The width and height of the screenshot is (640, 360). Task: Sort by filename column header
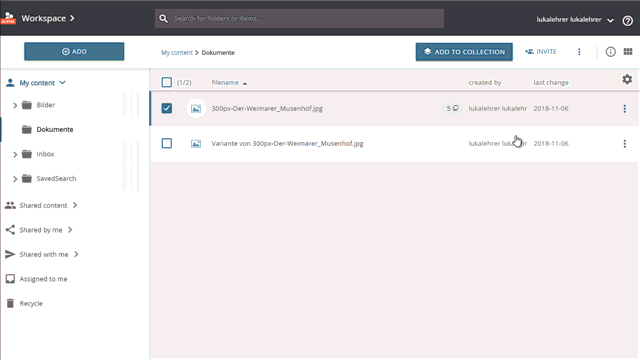coord(225,82)
